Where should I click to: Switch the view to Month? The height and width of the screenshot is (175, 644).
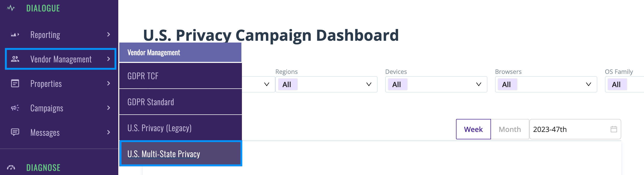click(x=510, y=129)
